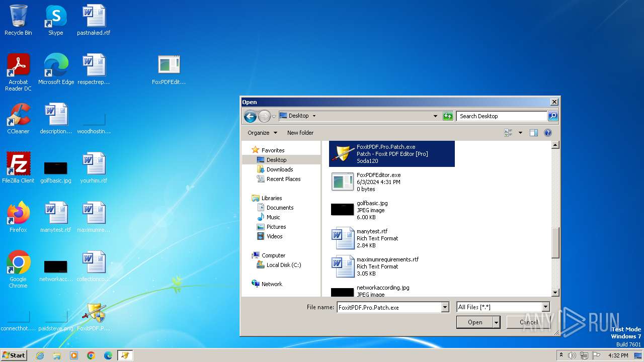Show hidden tray icons arrow
Screen dimensions: 644x362
click(x=561, y=355)
